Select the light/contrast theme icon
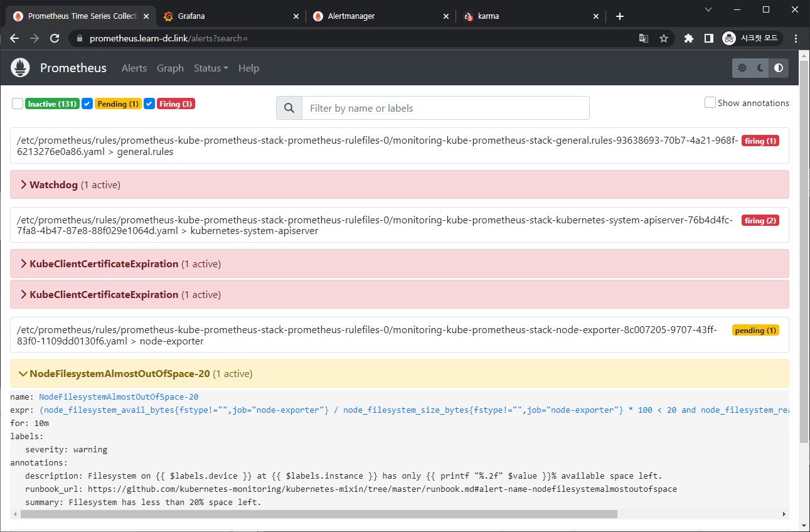 pos(779,68)
